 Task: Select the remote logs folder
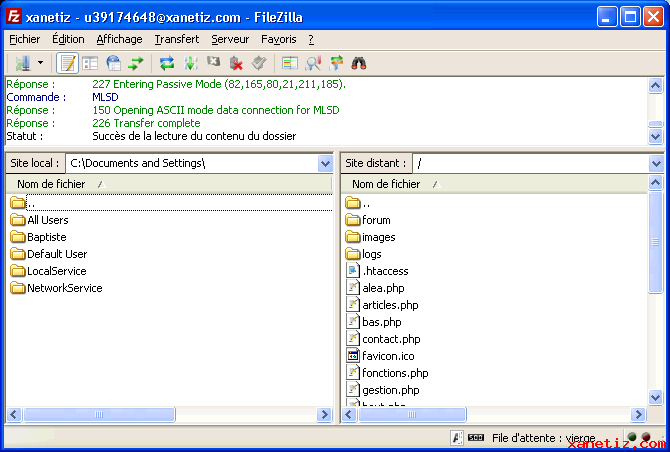pos(363,254)
